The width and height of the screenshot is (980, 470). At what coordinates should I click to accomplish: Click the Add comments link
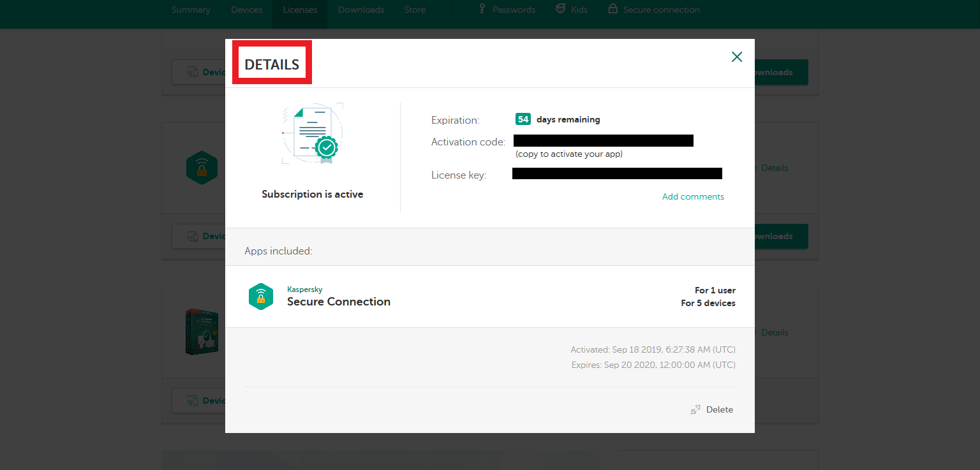click(x=693, y=196)
